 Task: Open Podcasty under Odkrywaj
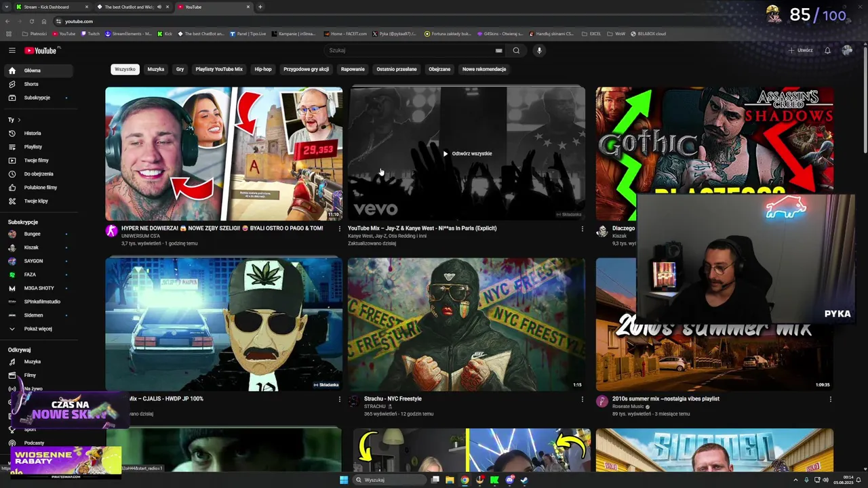pyautogui.click(x=37, y=443)
